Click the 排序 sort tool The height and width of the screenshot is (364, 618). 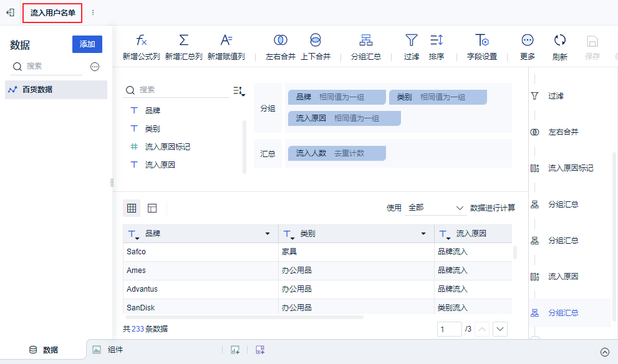(437, 47)
